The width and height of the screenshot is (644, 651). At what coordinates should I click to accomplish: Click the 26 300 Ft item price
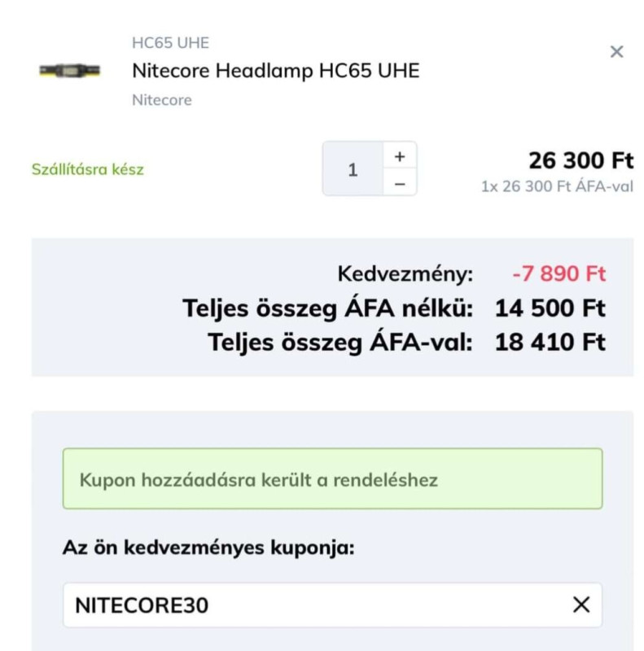click(x=580, y=160)
